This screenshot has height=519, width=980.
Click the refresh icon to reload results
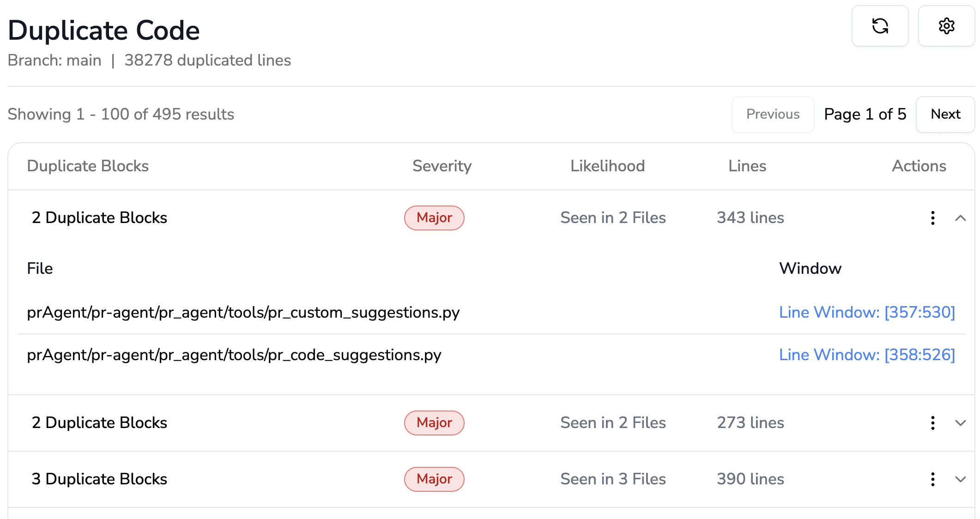pos(880,26)
